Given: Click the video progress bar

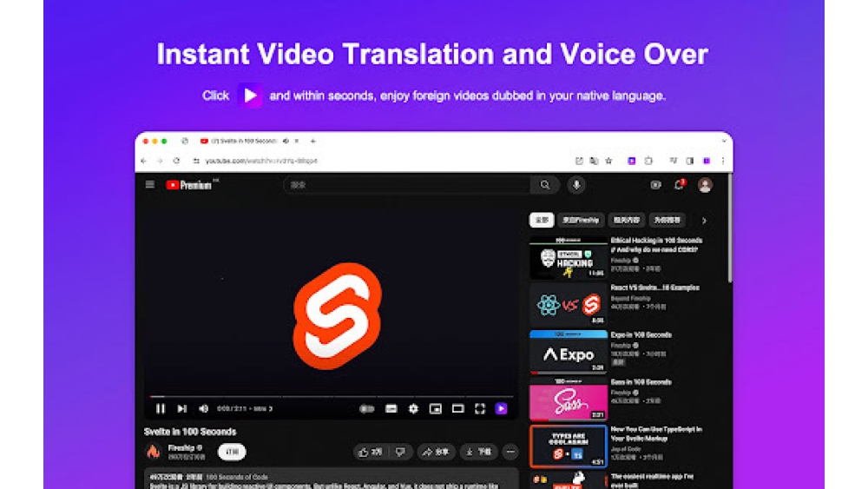Looking at the screenshot, I should (331, 397).
